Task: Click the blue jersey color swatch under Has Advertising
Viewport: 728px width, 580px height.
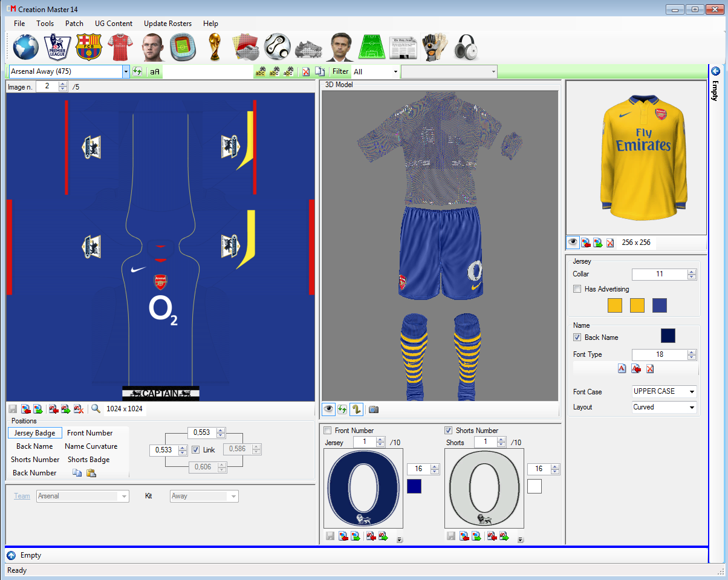Action: point(660,305)
